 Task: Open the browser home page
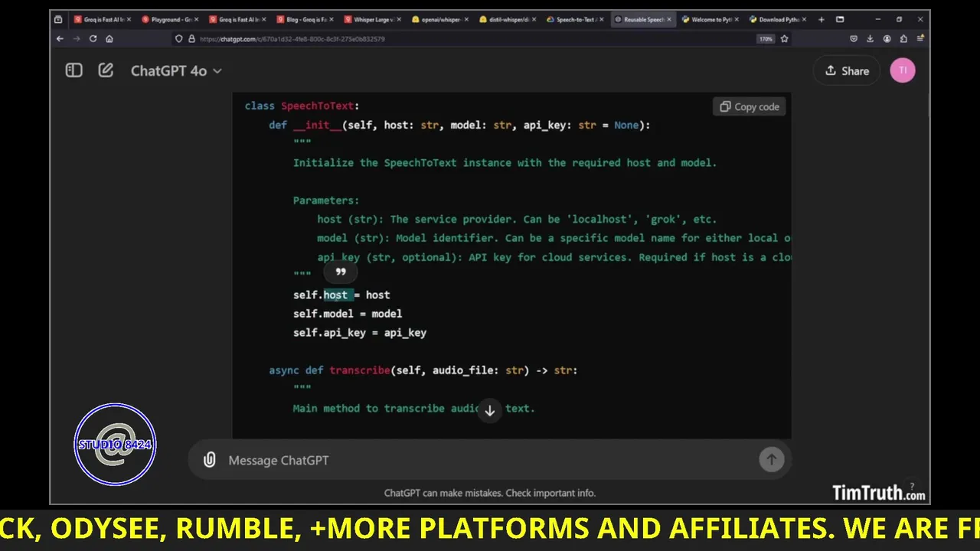pos(109,39)
